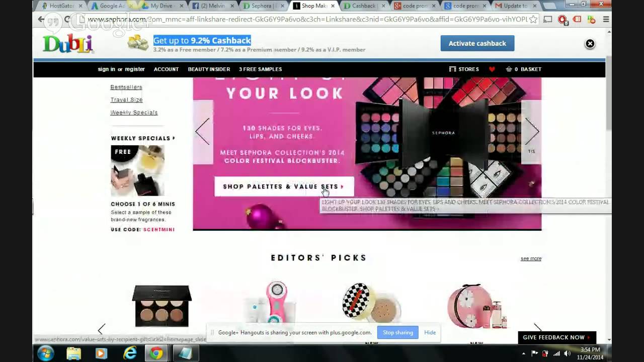
Task: Switch to HostGator tab
Action: (60, 6)
